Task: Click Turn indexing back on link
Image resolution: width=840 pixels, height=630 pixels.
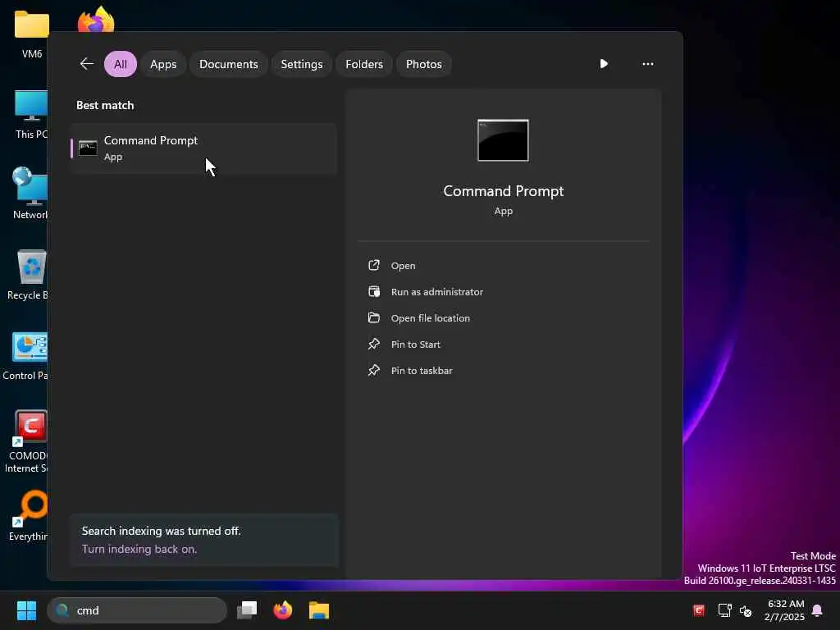Action: pos(139,549)
